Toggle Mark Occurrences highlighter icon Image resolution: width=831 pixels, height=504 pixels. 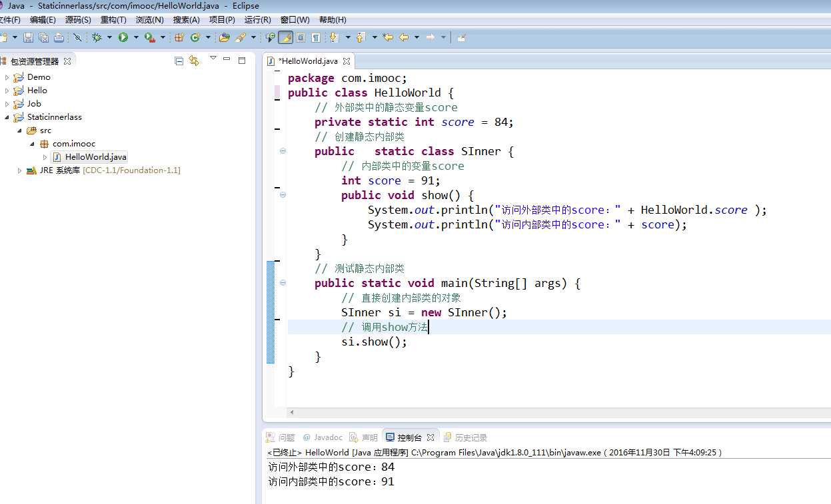(x=285, y=38)
